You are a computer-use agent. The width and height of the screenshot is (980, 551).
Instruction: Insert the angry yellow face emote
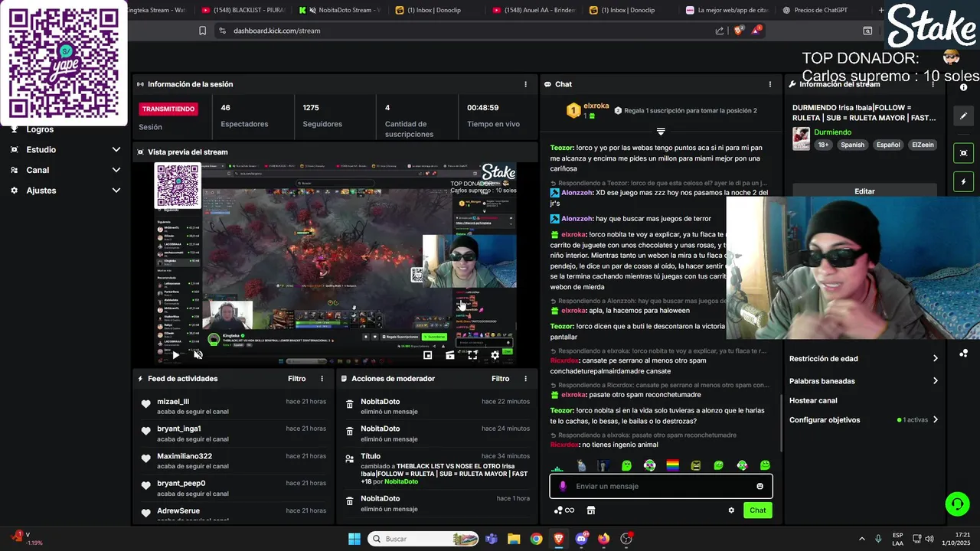pos(695,465)
